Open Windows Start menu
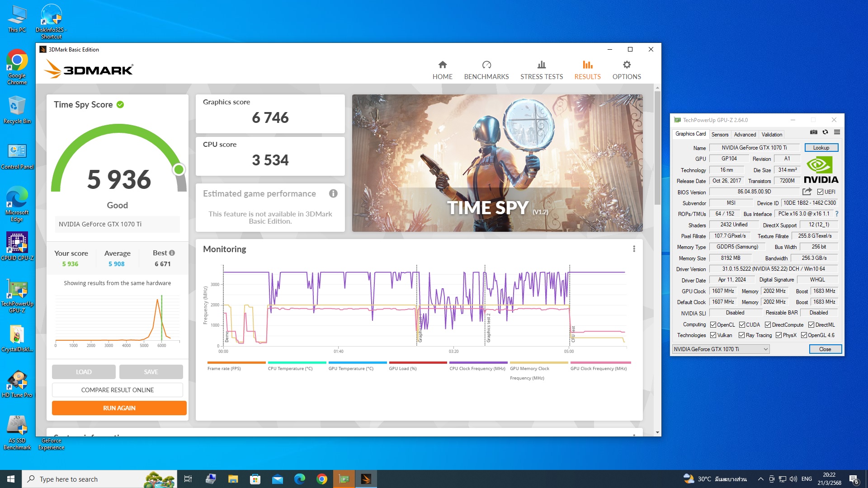Image resolution: width=868 pixels, height=488 pixels. 11,479
